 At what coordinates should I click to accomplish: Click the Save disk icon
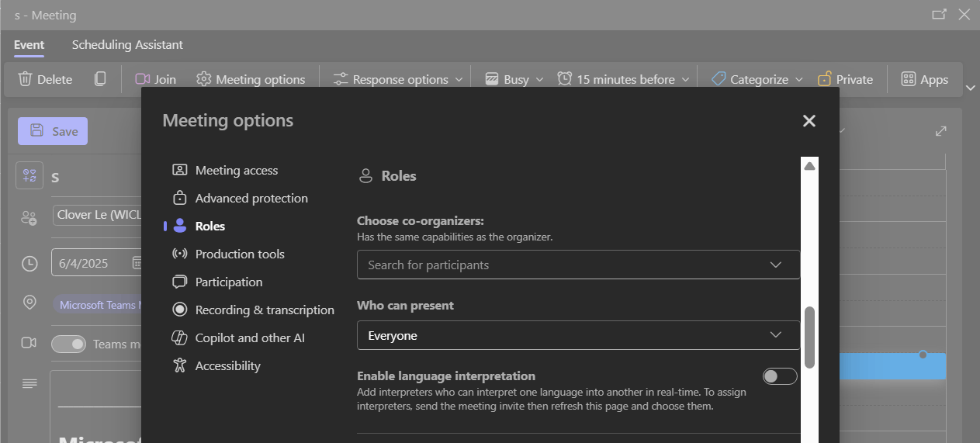pos(36,131)
